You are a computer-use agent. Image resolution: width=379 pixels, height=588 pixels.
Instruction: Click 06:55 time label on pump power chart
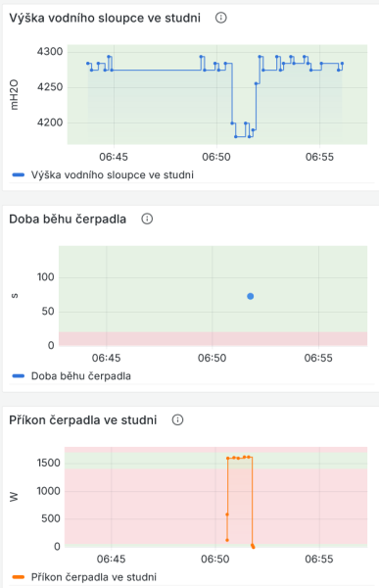click(x=318, y=560)
